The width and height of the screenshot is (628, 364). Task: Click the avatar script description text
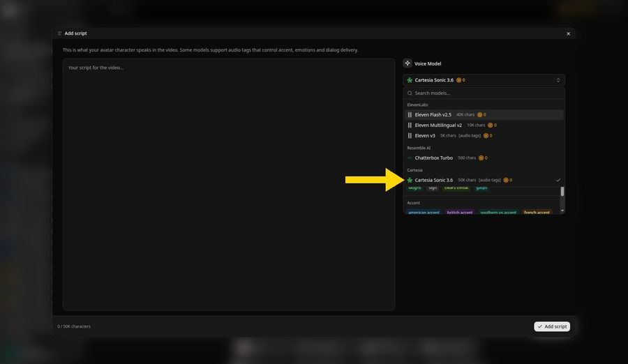210,50
